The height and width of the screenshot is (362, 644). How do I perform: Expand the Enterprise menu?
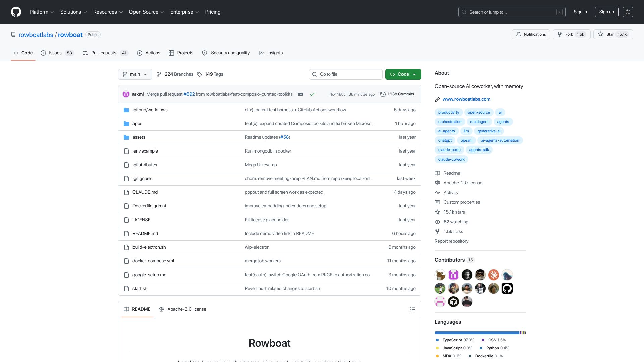[184, 12]
